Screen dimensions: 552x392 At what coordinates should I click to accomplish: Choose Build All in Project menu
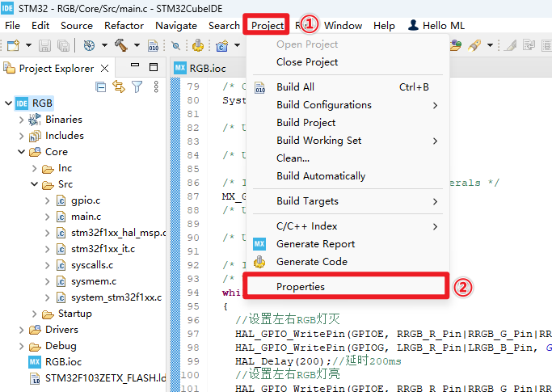pyautogui.click(x=348, y=87)
